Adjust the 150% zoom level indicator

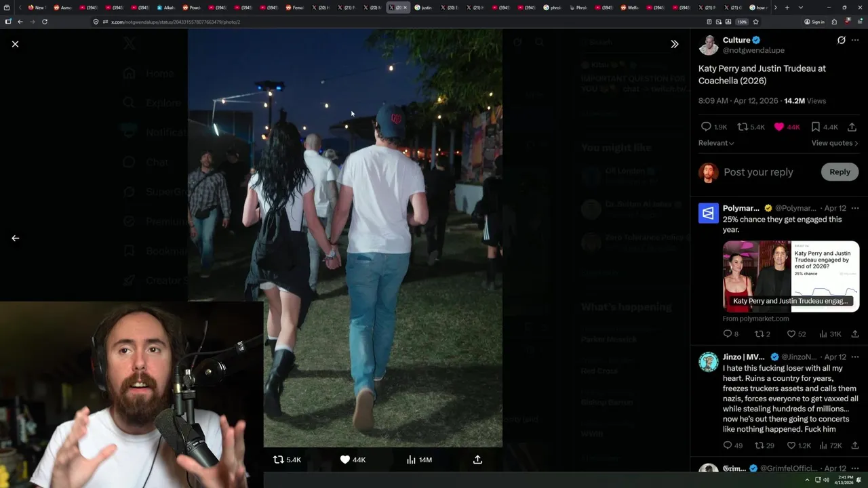tap(742, 22)
